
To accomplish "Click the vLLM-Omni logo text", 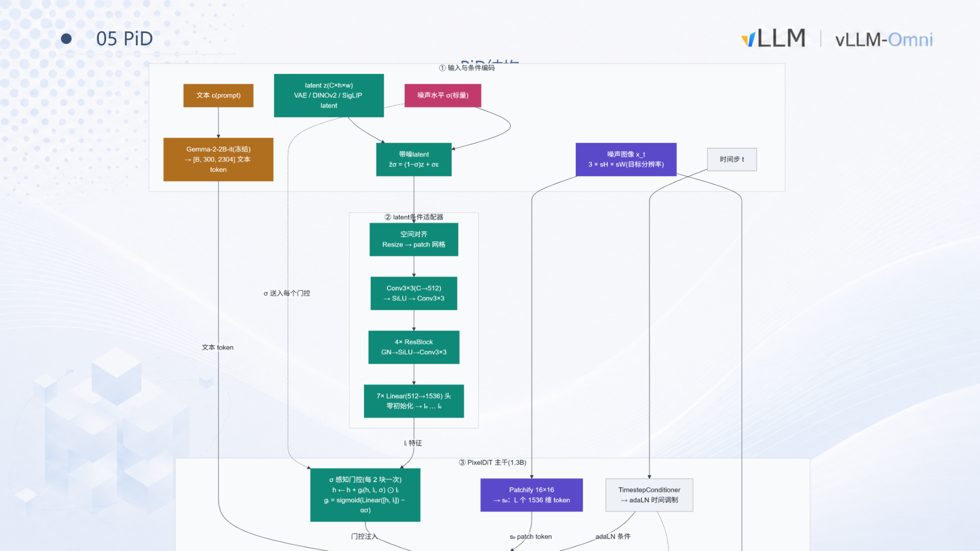I will (884, 40).
